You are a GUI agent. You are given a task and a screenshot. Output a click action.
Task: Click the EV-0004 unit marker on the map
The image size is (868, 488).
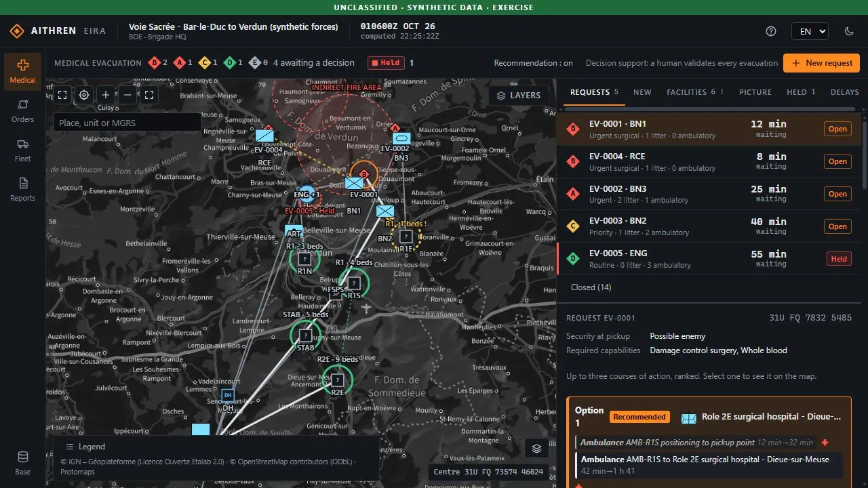point(264,136)
